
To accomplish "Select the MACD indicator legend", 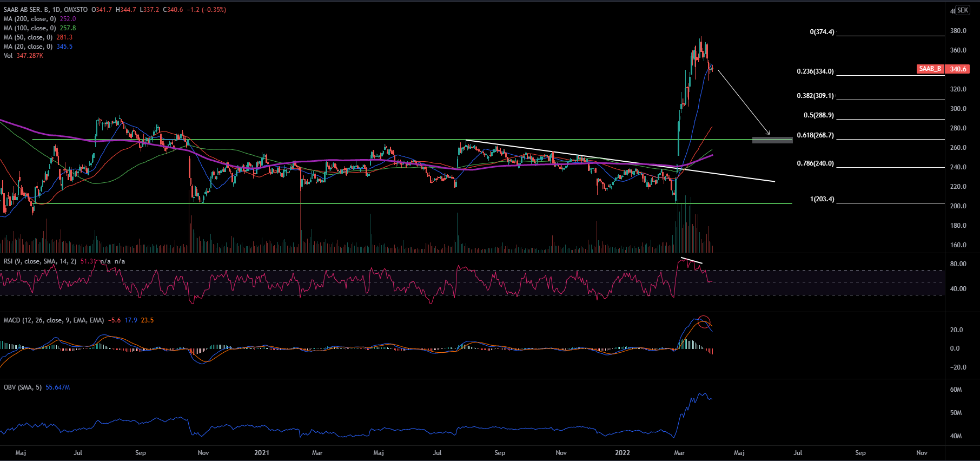I will pos(54,320).
